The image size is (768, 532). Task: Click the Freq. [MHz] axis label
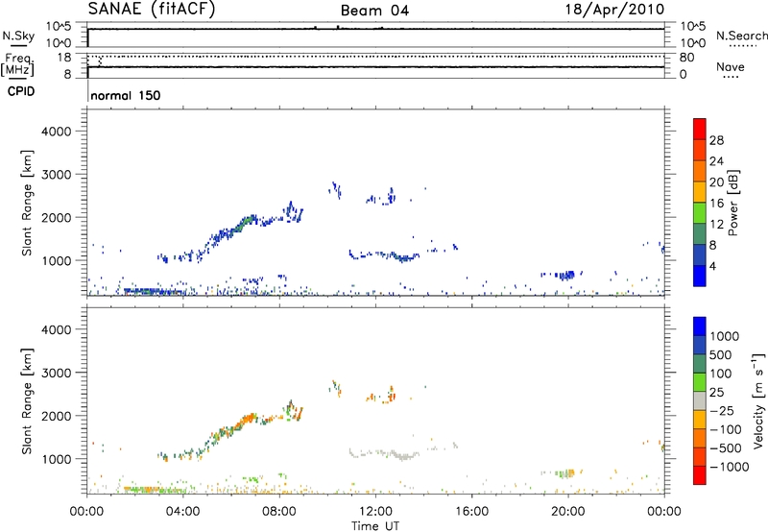(17, 65)
